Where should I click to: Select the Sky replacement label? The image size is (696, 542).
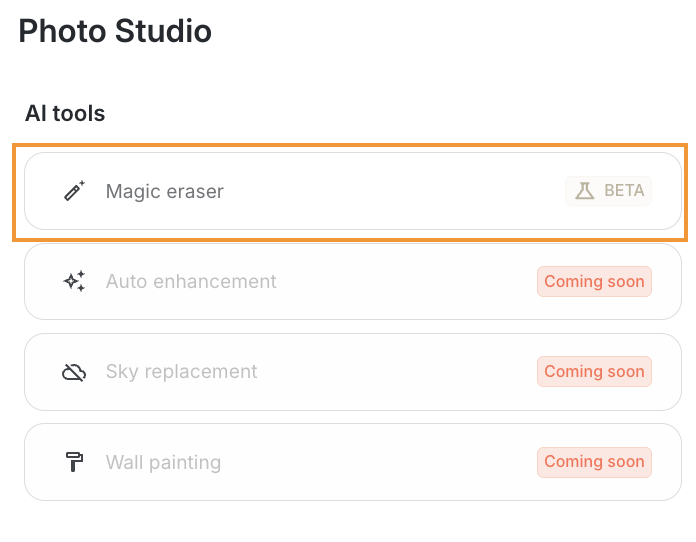pyautogui.click(x=182, y=372)
